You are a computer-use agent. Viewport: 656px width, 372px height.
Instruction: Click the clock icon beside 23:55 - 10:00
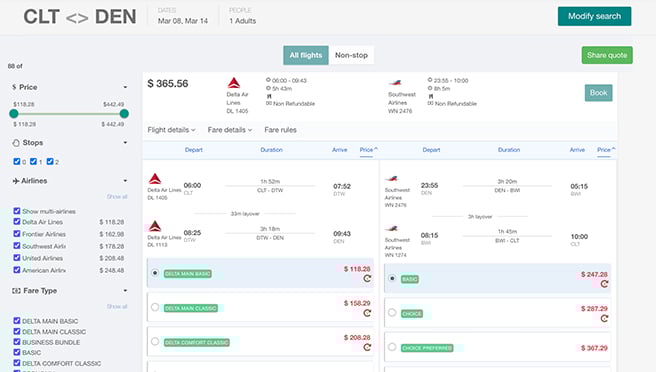pyautogui.click(x=430, y=80)
